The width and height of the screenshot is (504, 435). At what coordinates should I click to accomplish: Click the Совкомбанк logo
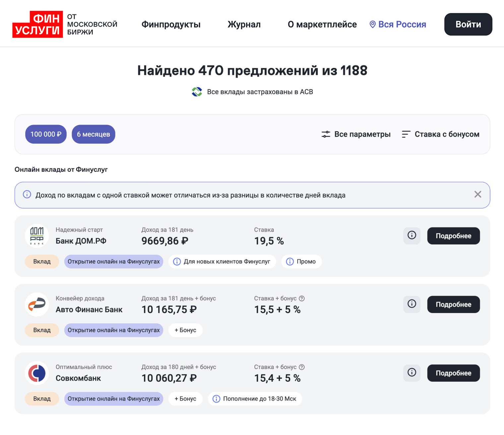(x=37, y=373)
